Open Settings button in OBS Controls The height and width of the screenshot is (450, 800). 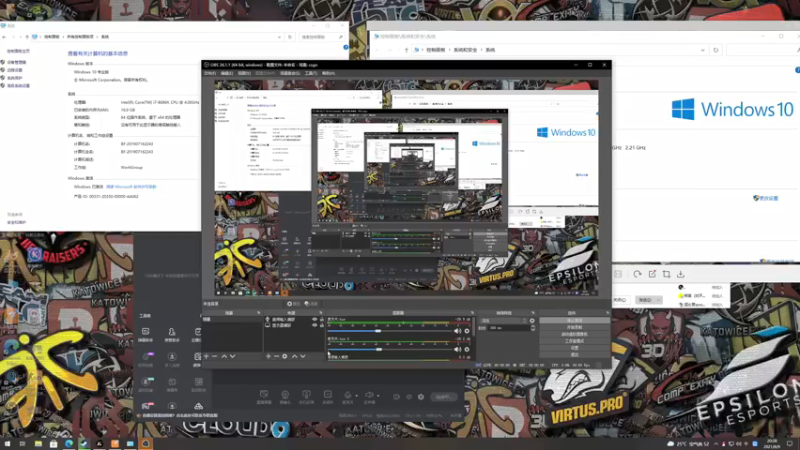click(574, 347)
